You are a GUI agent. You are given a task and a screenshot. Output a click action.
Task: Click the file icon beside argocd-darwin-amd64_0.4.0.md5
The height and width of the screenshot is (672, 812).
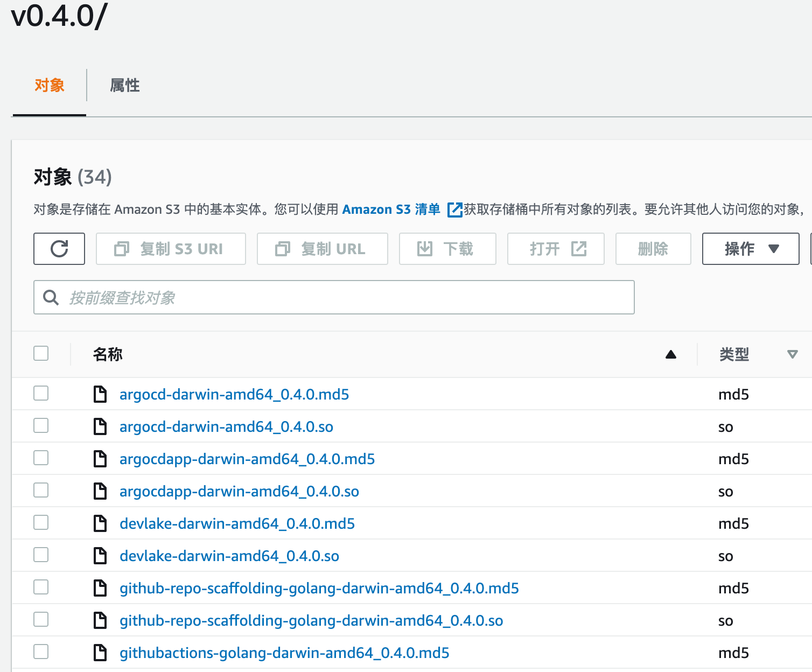(100, 394)
